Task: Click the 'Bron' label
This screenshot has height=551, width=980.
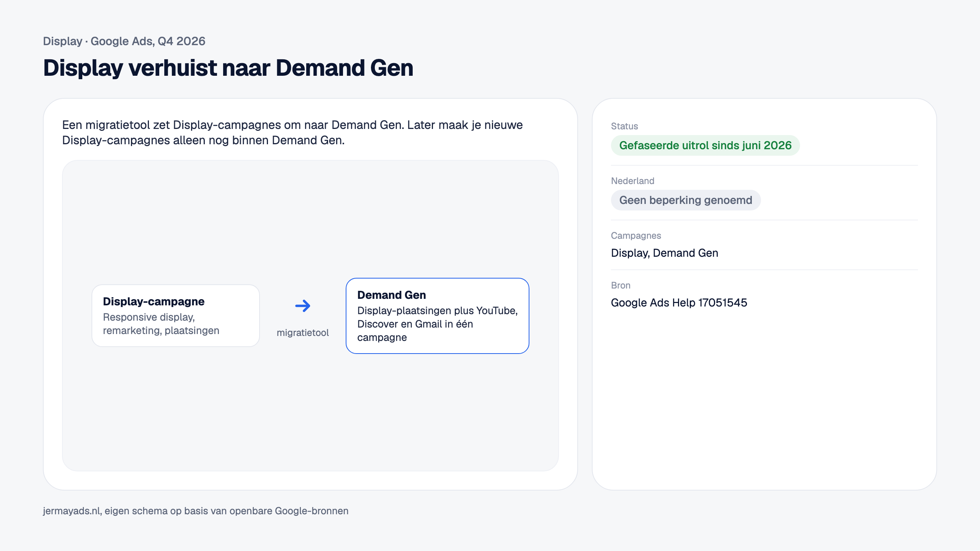Action: [x=621, y=285]
